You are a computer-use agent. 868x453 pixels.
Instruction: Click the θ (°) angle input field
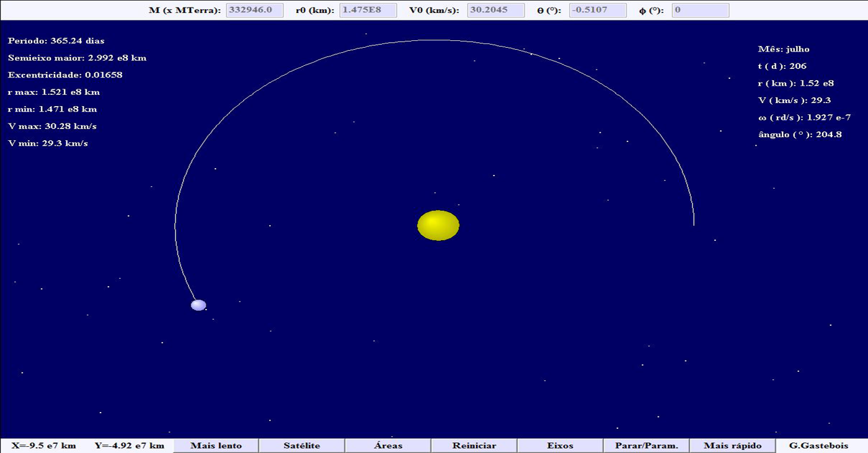point(598,11)
